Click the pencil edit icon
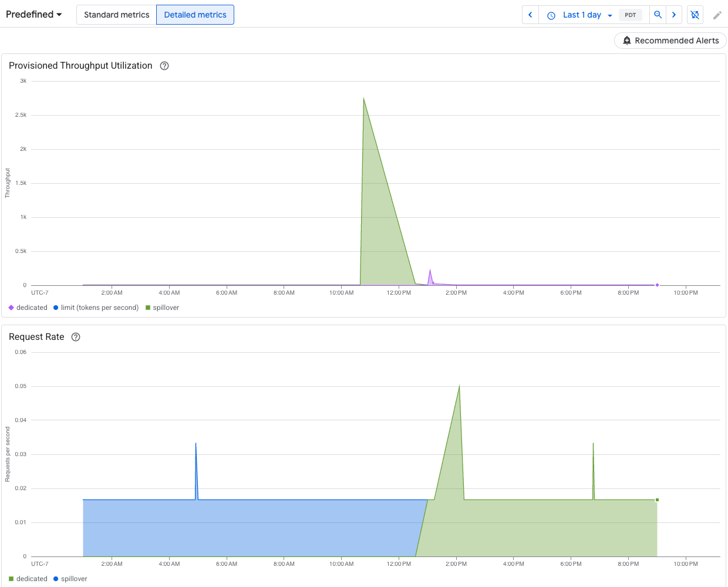The width and height of the screenshot is (728, 587). 717,15
